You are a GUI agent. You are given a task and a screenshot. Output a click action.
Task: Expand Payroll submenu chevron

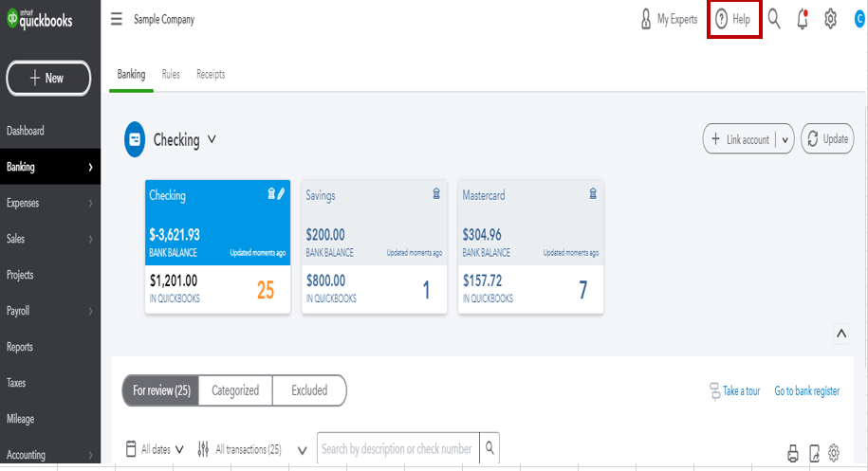click(x=91, y=311)
